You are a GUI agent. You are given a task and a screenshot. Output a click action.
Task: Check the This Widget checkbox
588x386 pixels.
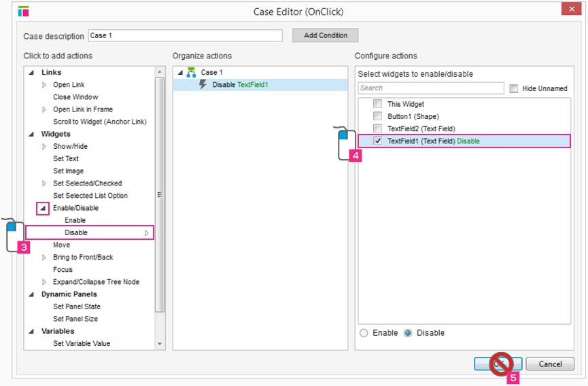click(x=377, y=104)
